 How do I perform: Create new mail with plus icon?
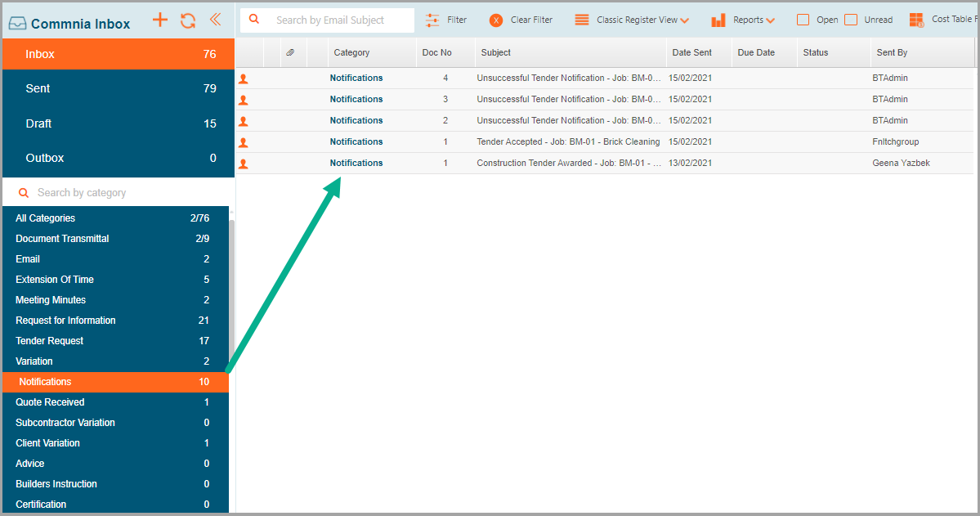[x=160, y=20]
